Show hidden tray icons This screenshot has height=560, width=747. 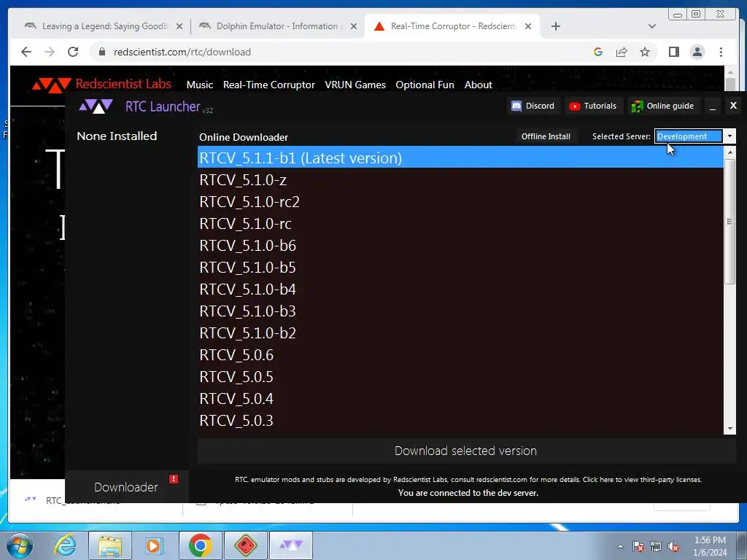pos(620,547)
